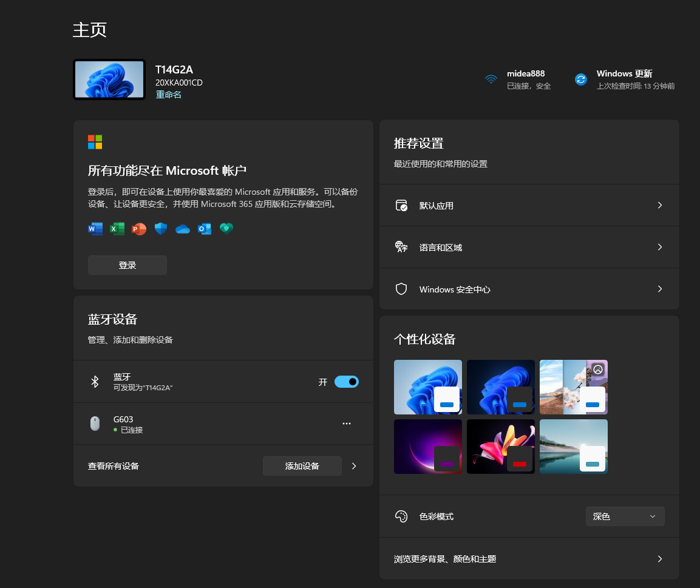700x588 pixels.
Task: Open the 默认应用 settings row
Action: point(529,205)
